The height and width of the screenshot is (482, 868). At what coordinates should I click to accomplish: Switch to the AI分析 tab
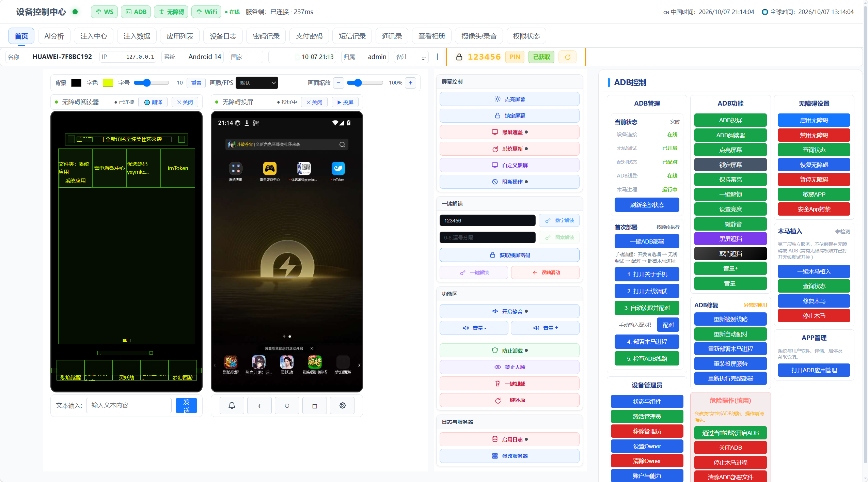point(54,36)
